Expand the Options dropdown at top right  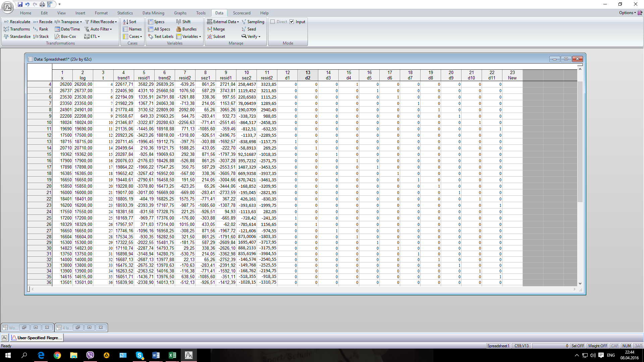click(x=627, y=13)
